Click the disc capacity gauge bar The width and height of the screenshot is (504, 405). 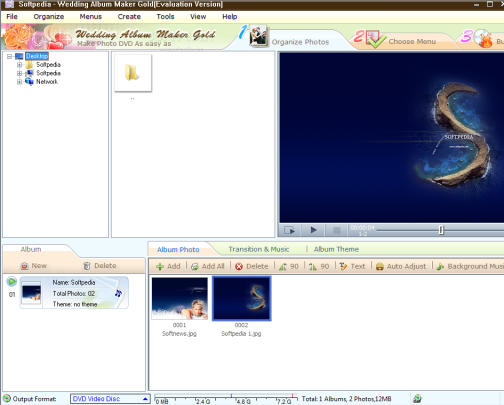pyautogui.click(x=226, y=399)
